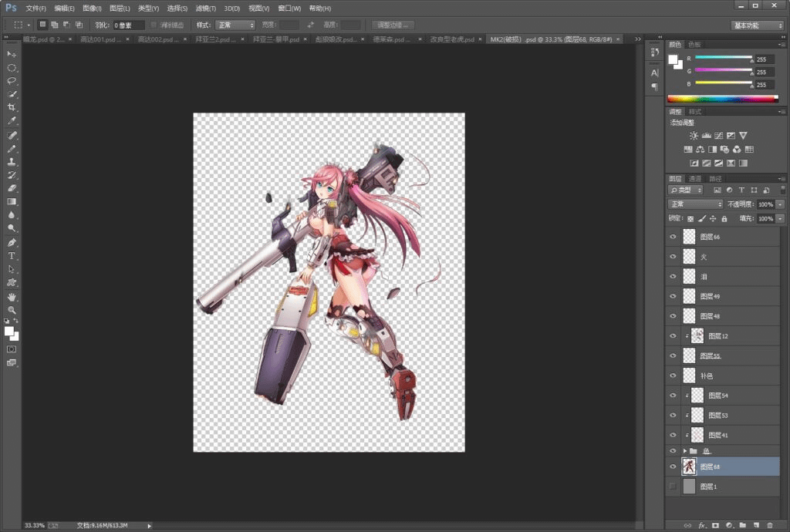Open the Paragraph panel icon
This screenshot has height=532, width=790.
tap(654, 86)
